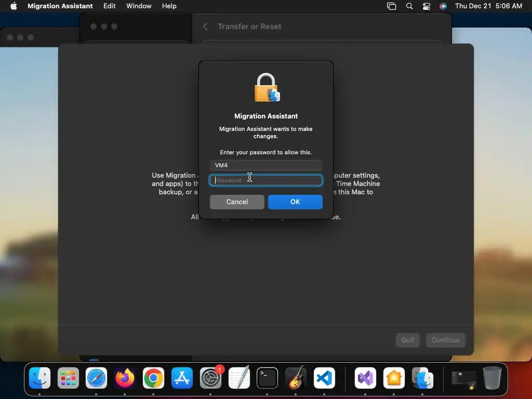Open the recent screenshot stack in Dock
The image size is (532, 399).
tap(464, 380)
